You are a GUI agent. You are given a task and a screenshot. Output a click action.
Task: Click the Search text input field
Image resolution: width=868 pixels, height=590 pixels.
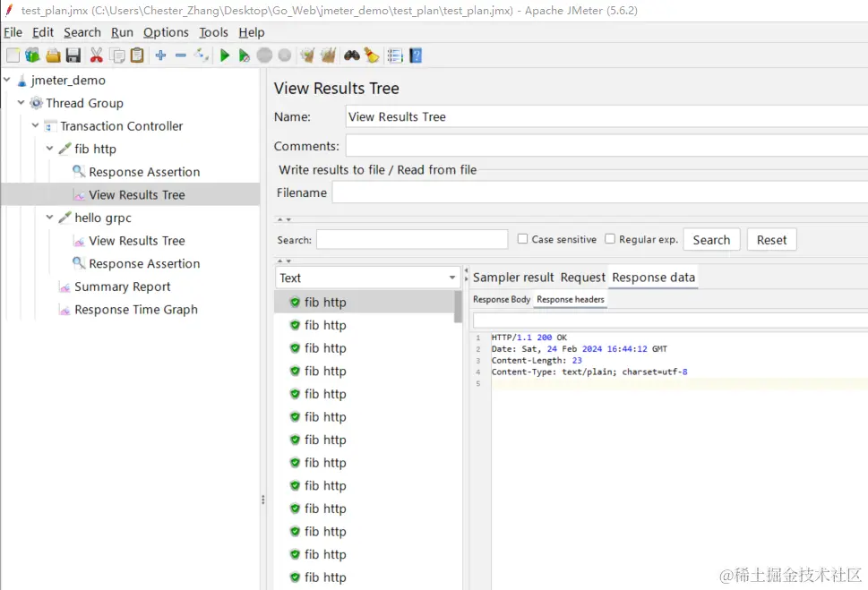pos(412,240)
